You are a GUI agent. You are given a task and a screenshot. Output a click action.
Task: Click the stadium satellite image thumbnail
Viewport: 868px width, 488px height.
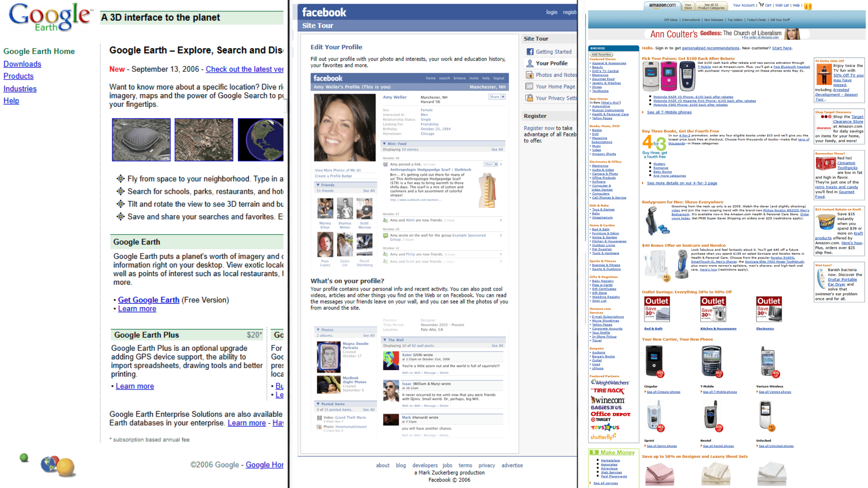[141, 140]
